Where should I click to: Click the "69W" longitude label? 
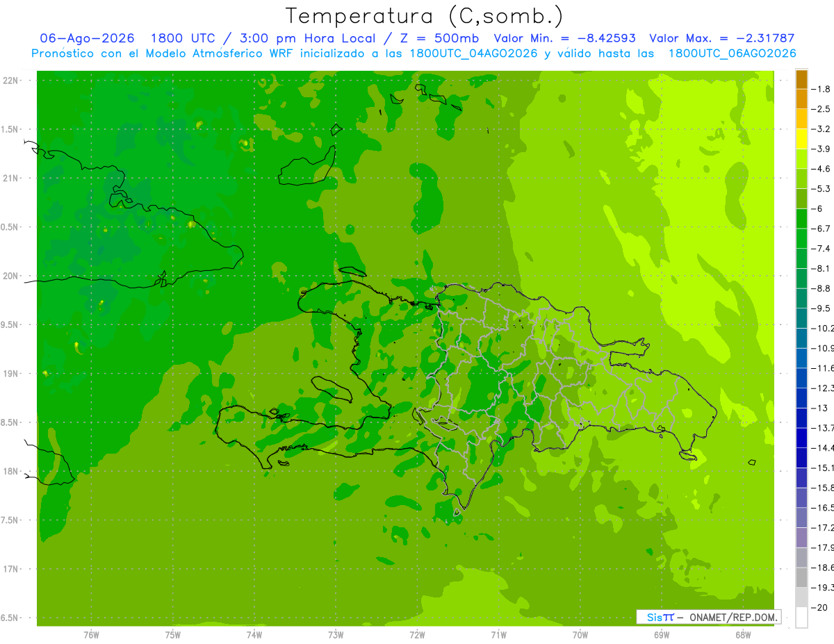point(662,634)
